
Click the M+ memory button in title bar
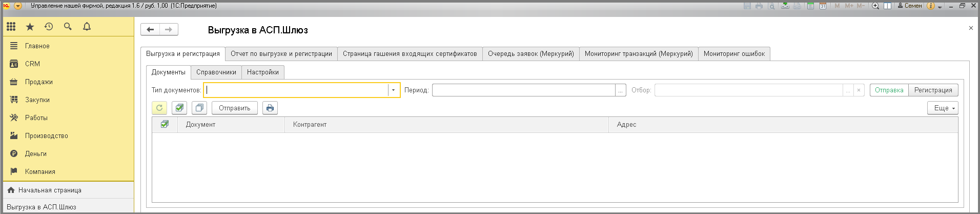tap(849, 6)
